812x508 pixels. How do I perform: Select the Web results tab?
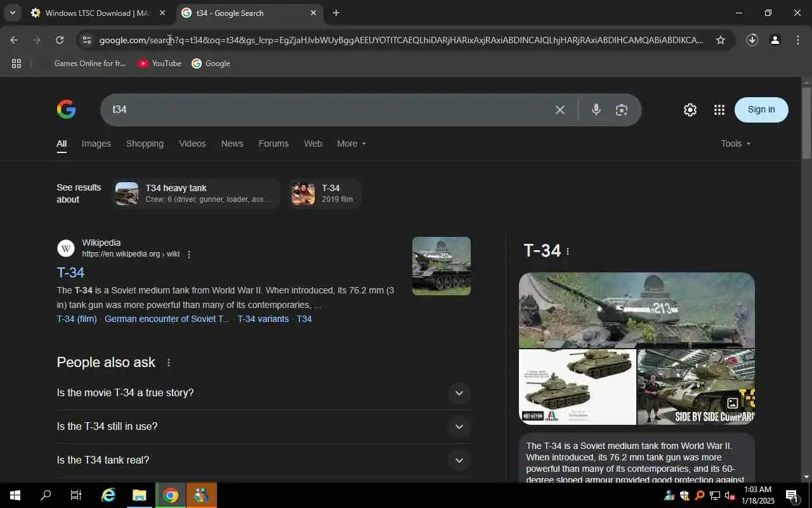[313, 144]
